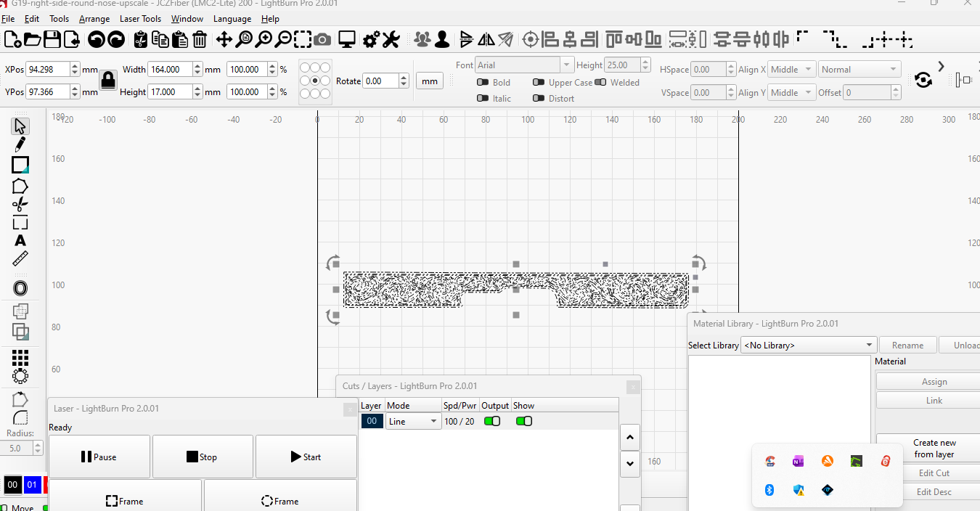The width and height of the screenshot is (980, 511).
Task: Toggle the aspect ratio lock
Action: click(108, 80)
